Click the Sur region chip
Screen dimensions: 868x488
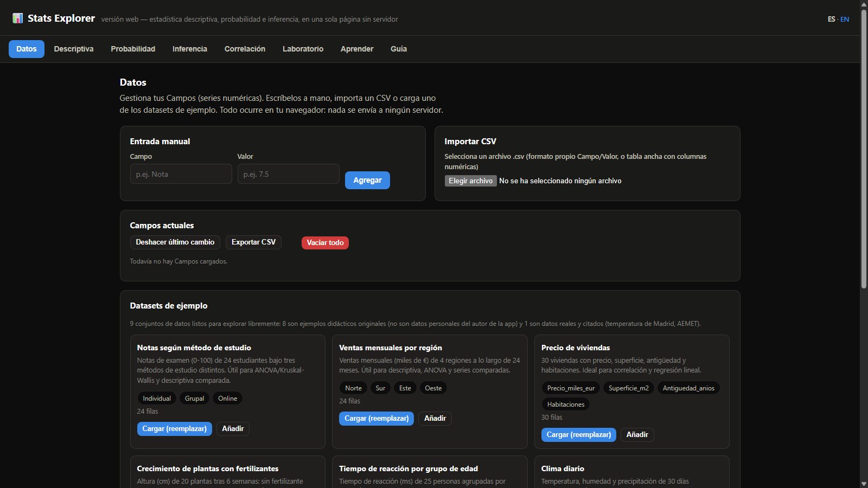(380, 388)
